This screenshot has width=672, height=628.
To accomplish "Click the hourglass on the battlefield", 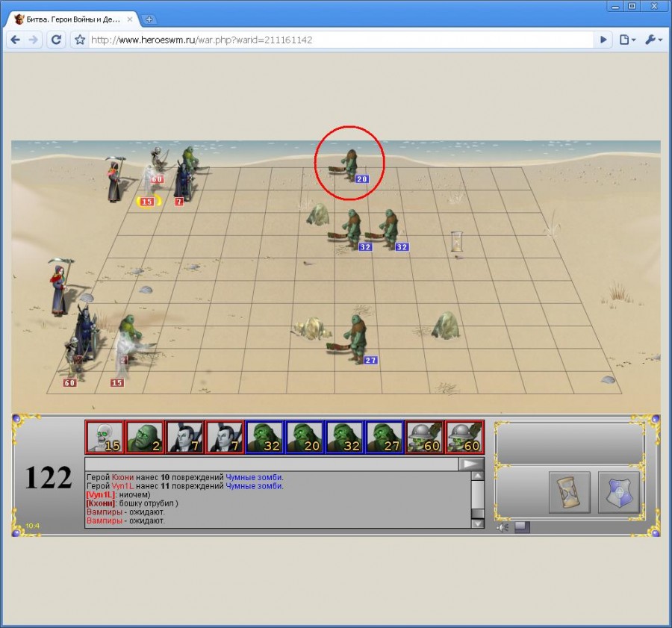I will coord(457,241).
